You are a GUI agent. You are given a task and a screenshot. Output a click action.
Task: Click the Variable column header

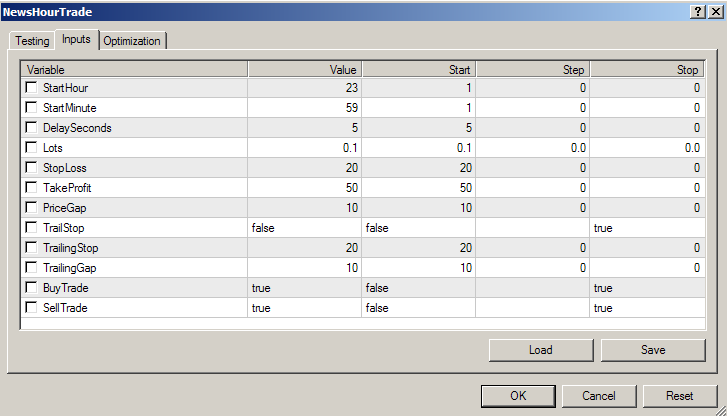point(134,70)
